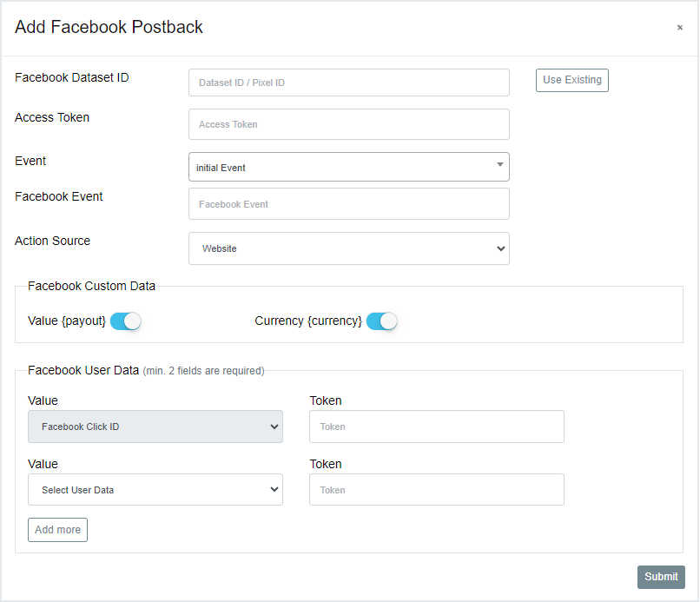This screenshot has width=700, height=602.
Task: Click the Action Source label
Action: (x=52, y=241)
